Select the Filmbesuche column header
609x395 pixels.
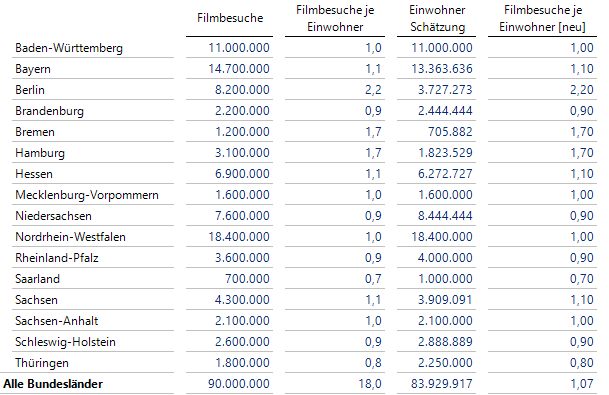click(230, 18)
